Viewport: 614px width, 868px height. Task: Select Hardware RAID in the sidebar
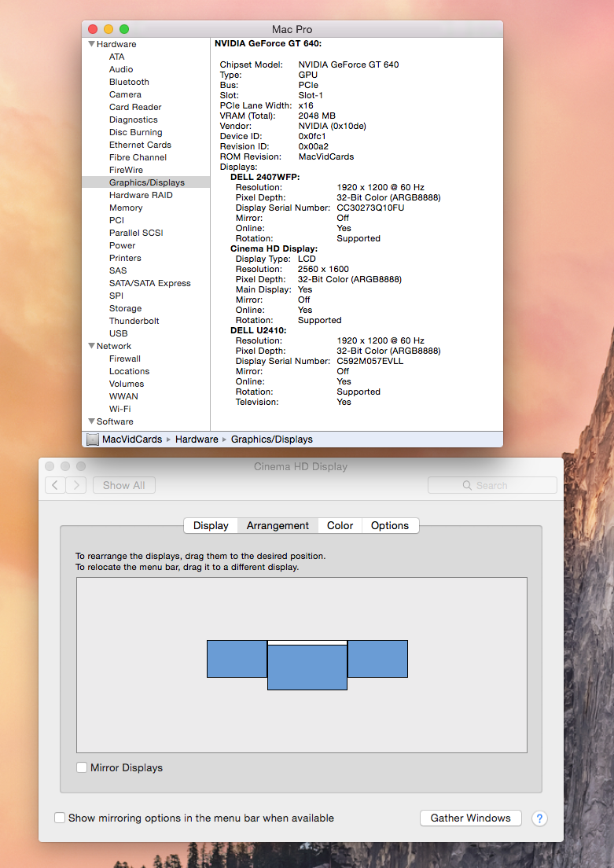coord(141,195)
